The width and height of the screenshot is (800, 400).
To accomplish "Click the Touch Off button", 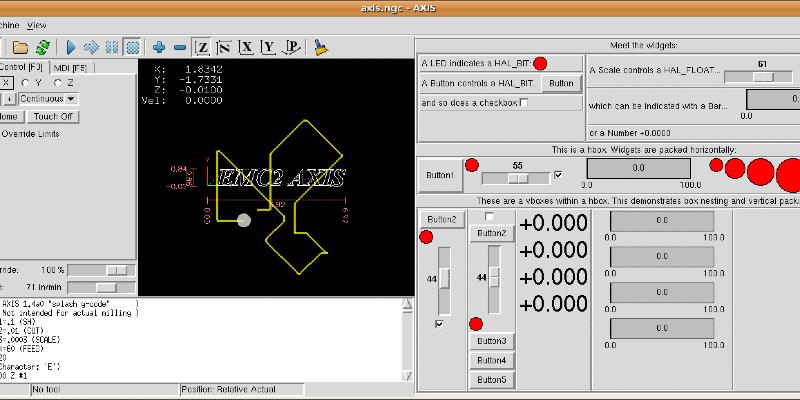I will coord(53,116).
